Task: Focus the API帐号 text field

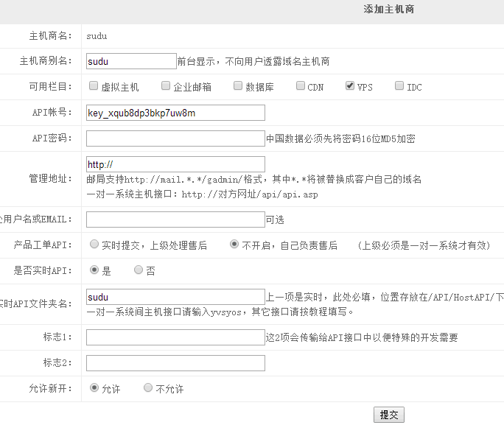Action: point(175,113)
